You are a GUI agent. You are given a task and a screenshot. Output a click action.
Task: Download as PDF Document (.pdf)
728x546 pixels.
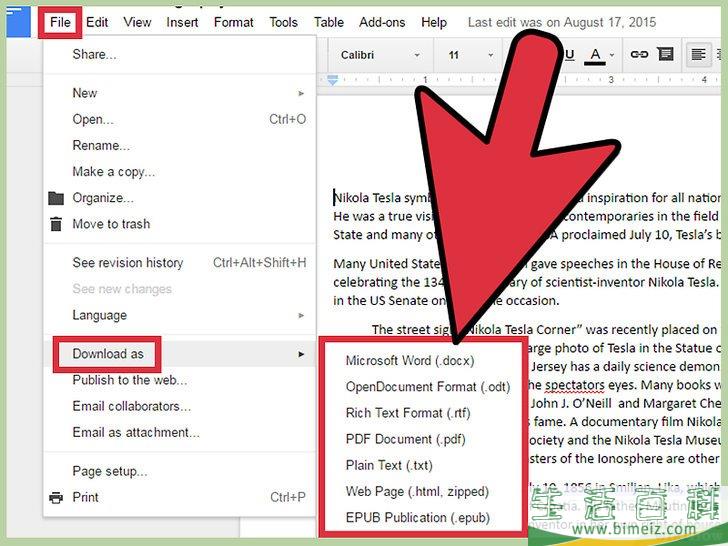point(405,439)
